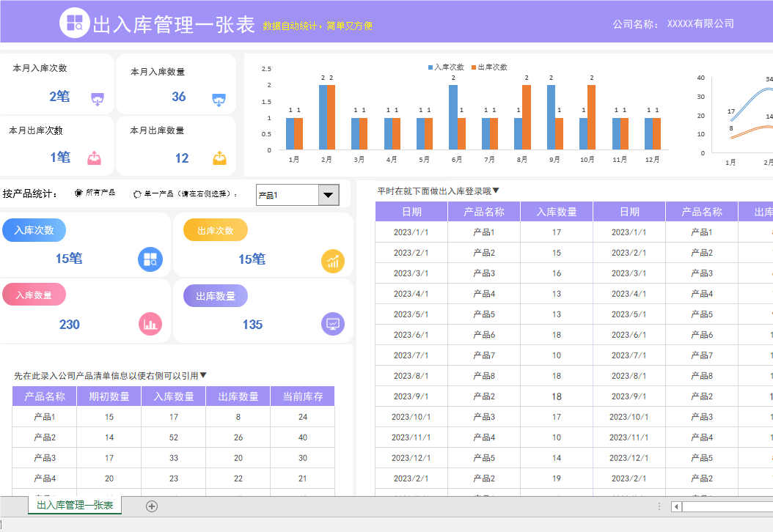The image size is (773, 532).
Task: Select the 所有产品 radio button
Action: 78,193
